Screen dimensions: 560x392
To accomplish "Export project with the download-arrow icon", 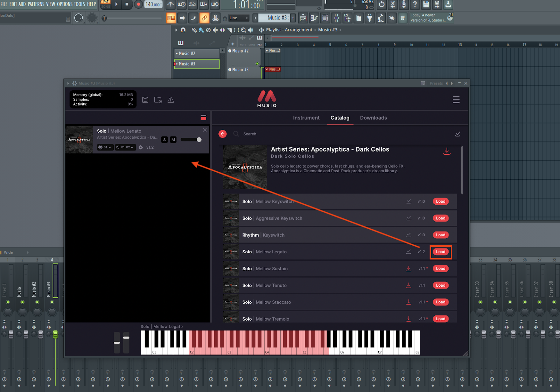I will [x=448, y=5].
